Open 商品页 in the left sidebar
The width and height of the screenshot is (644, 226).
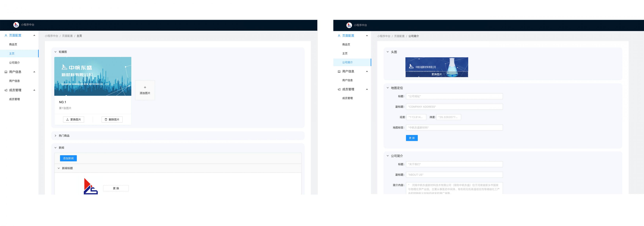[13, 44]
